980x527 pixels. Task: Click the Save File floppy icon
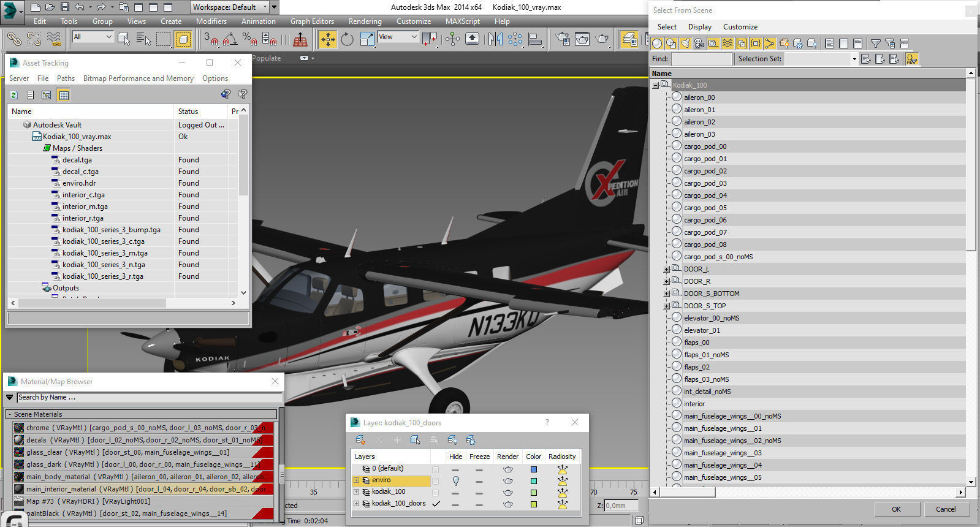click(65, 7)
